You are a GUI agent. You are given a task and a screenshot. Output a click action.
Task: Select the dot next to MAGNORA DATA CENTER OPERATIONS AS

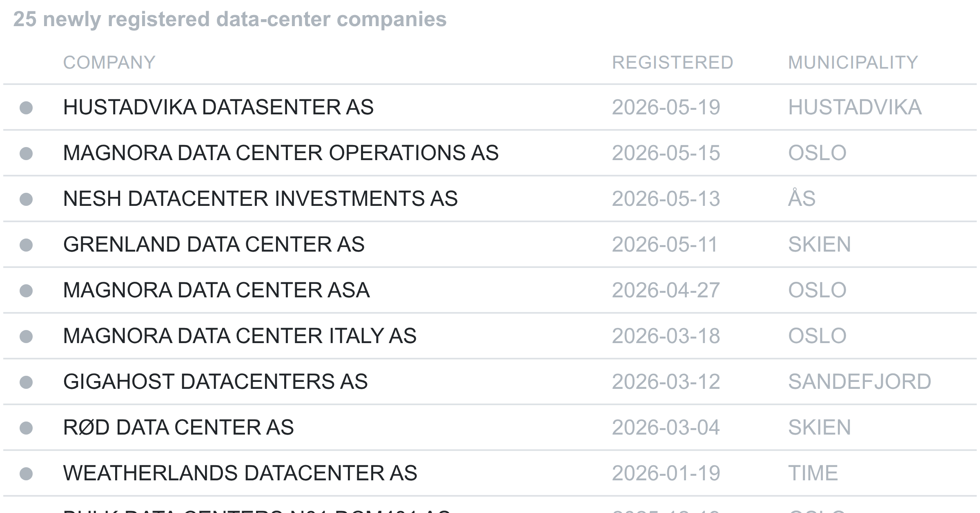[26, 154]
